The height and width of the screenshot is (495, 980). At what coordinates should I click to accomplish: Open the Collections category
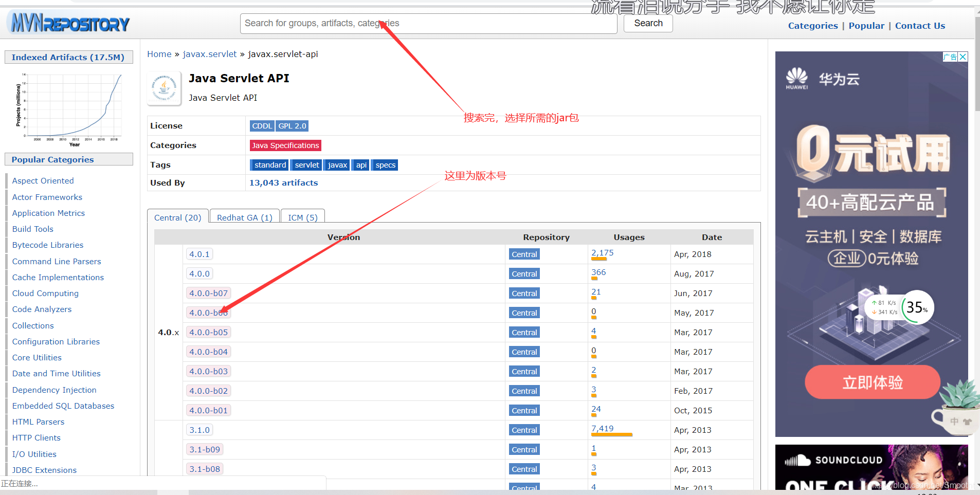33,326
